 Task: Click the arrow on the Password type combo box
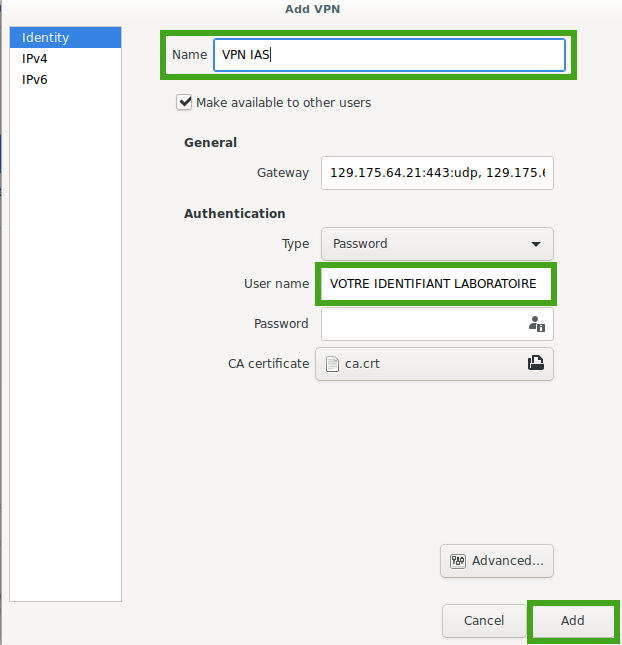(536, 243)
